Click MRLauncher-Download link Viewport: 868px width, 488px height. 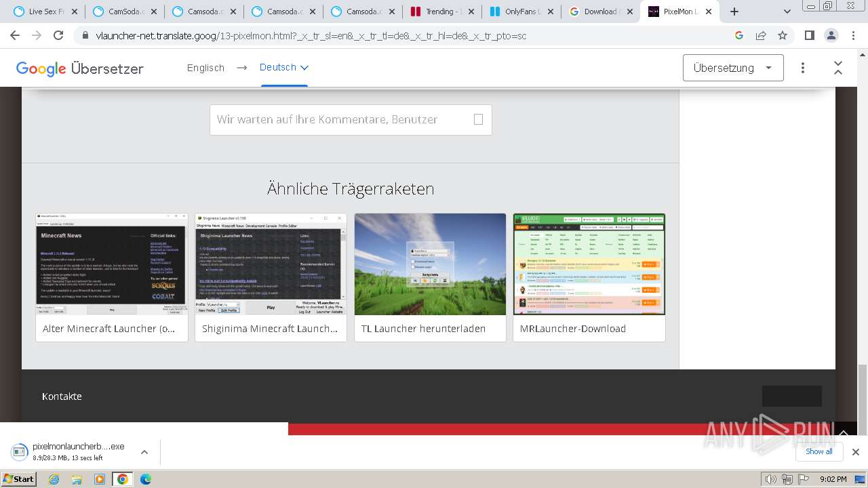(573, 329)
